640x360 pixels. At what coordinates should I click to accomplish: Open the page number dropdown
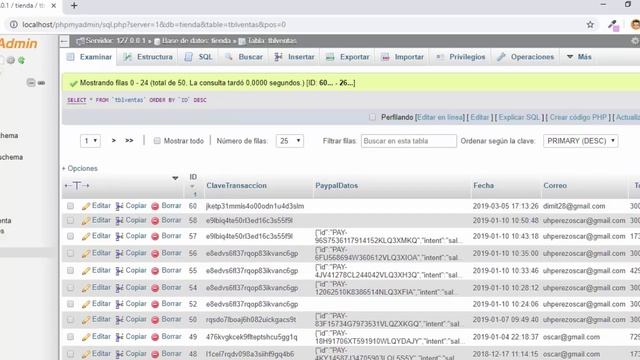coord(90,141)
